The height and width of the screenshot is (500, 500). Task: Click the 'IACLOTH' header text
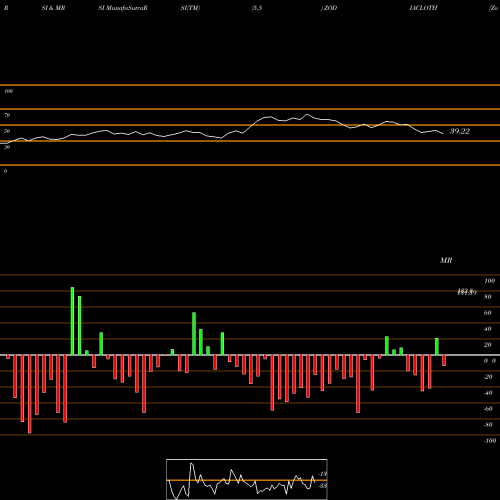(423, 8)
